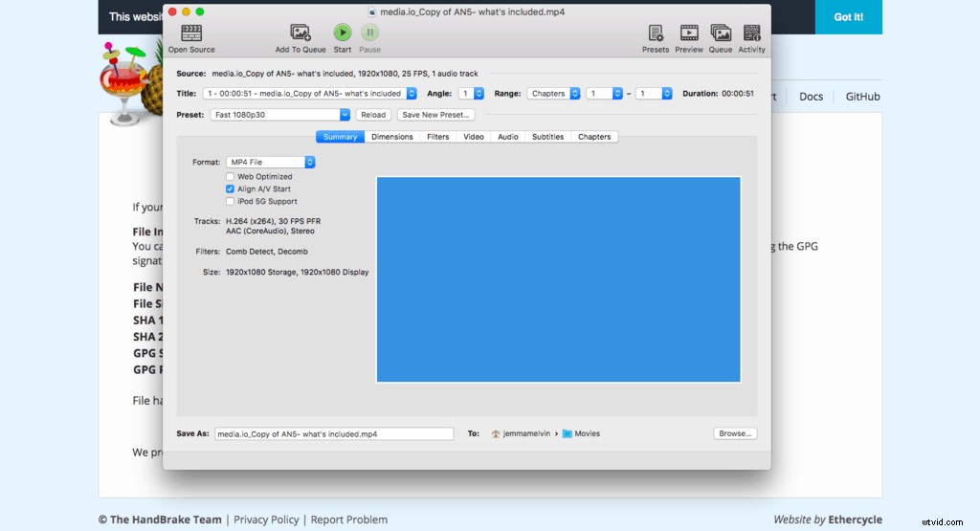
Task: Click the Save As filename field
Action: 334,433
